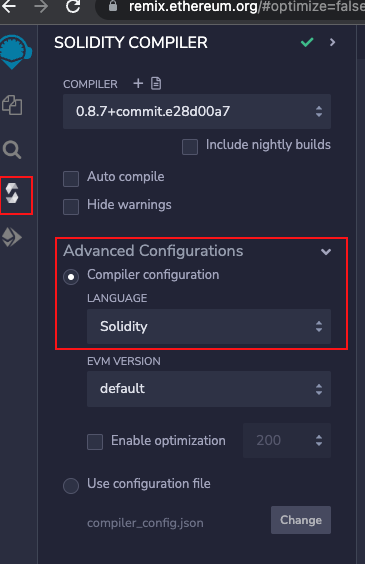Collapse the Advanced Configurations section
This screenshot has height=564, width=365.
coord(326,251)
